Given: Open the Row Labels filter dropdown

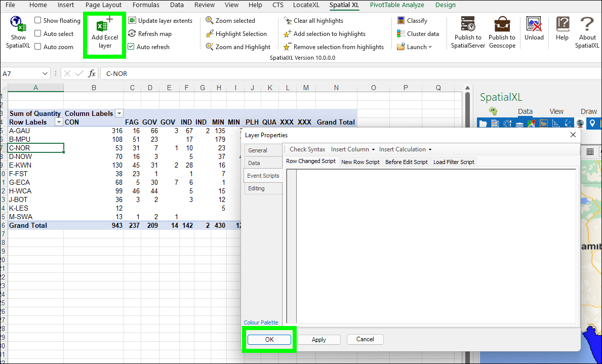Looking at the screenshot, I should click(x=59, y=122).
